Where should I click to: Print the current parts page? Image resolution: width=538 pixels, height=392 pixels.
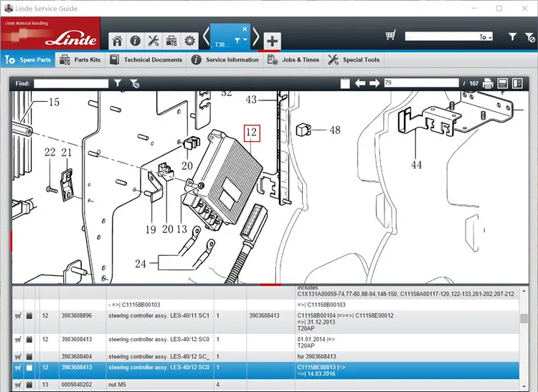click(x=488, y=83)
